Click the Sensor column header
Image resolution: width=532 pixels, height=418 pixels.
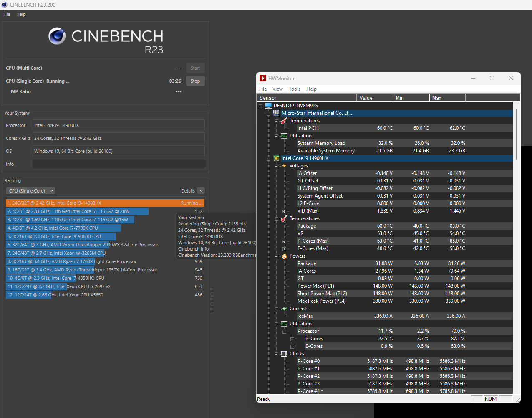pyautogui.click(x=307, y=98)
